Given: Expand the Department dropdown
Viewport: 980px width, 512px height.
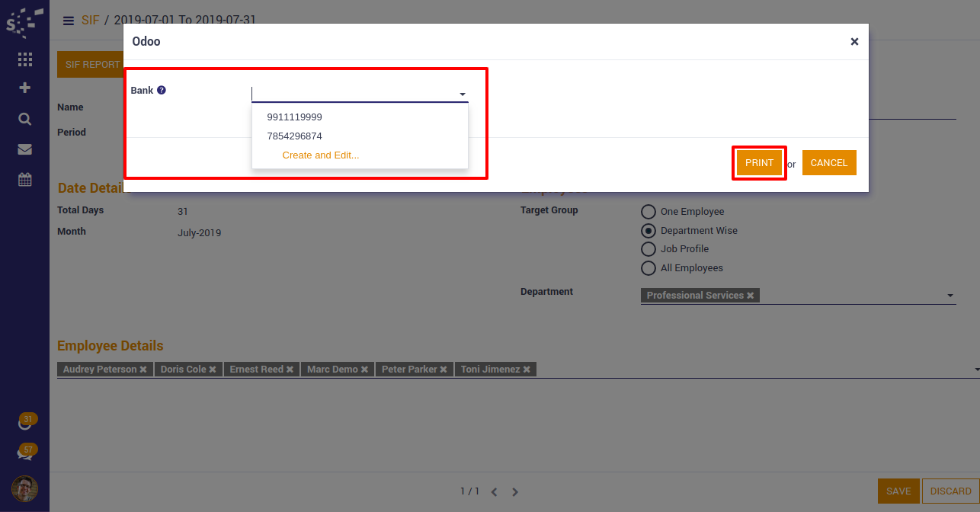Looking at the screenshot, I should click(x=950, y=296).
